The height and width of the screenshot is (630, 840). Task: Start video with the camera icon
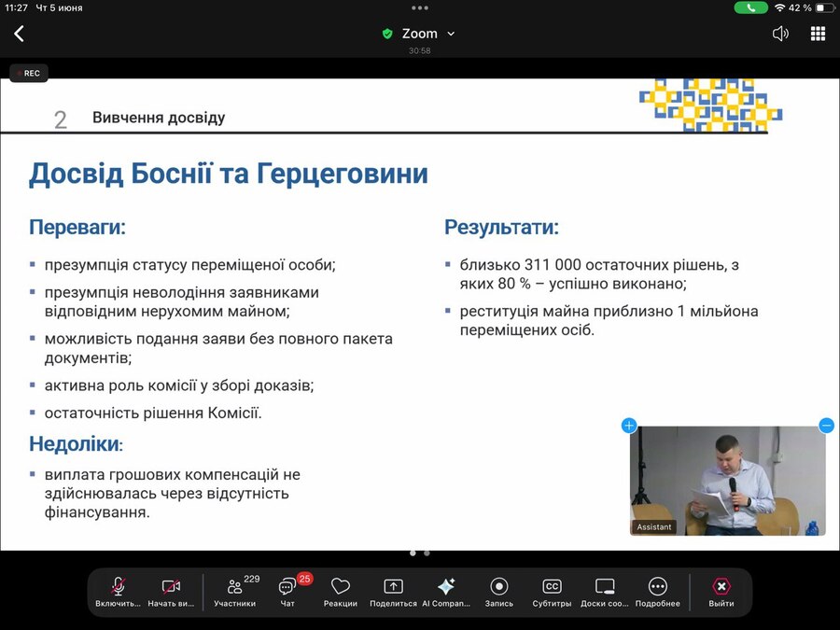(171, 592)
